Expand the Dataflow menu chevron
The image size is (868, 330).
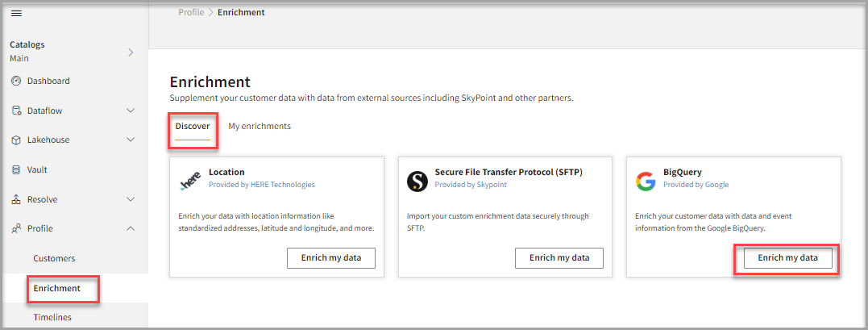tap(131, 111)
